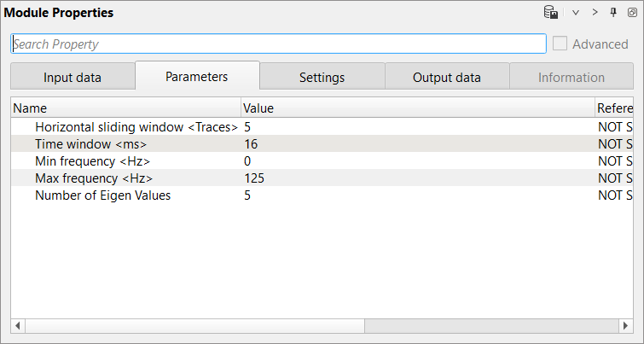644x344 pixels.
Task: Float the Module Properties panel window
Action: coord(632,13)
